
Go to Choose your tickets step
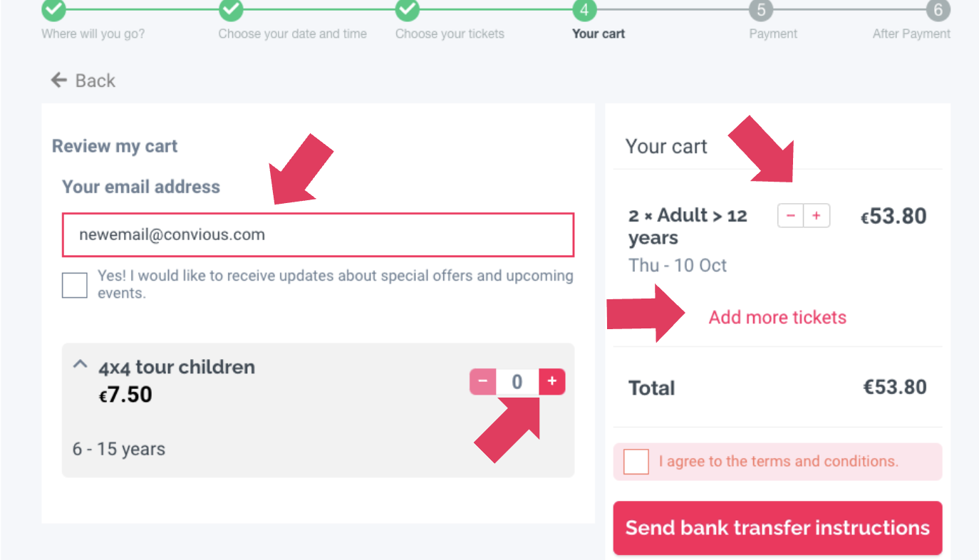(450, 33)
